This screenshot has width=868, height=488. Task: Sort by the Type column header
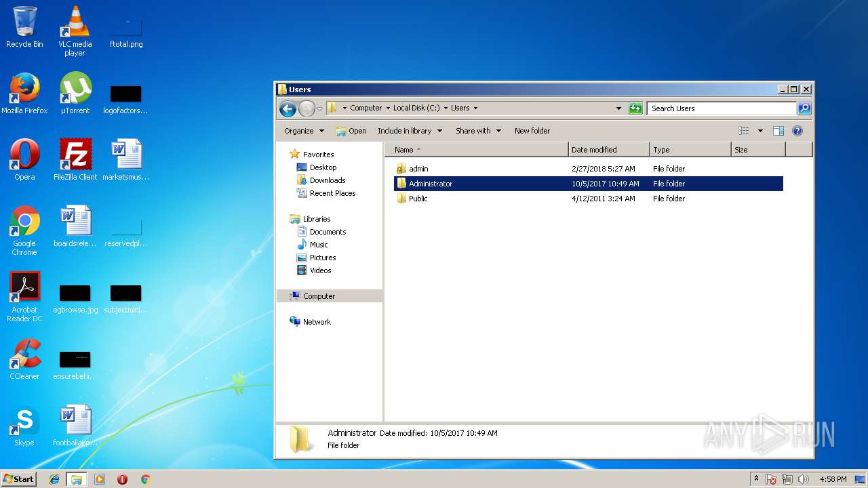coord(690,150)
